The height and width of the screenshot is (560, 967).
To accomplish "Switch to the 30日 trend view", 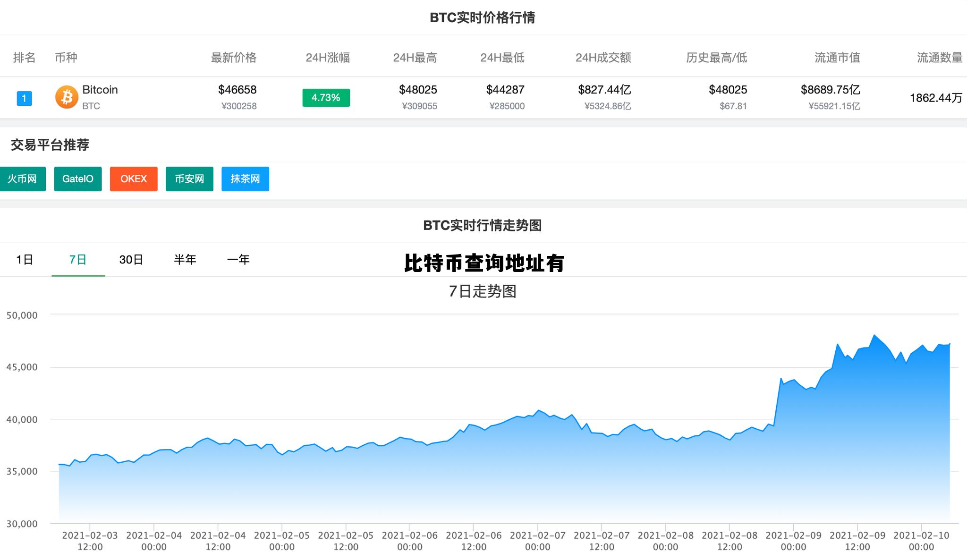I will (x=131, y=259).
